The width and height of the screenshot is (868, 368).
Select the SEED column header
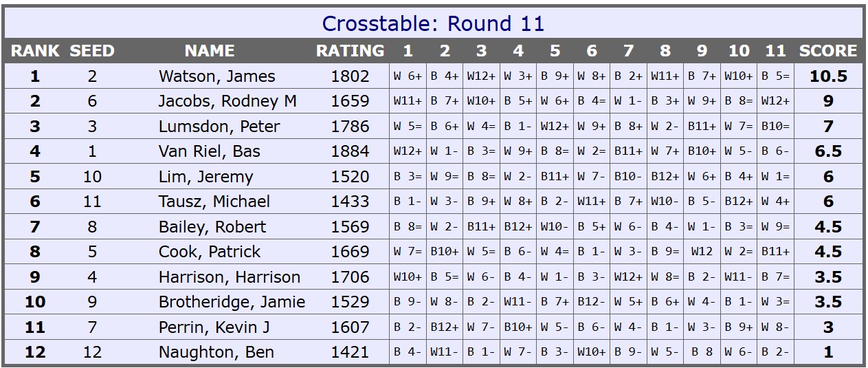92,51
